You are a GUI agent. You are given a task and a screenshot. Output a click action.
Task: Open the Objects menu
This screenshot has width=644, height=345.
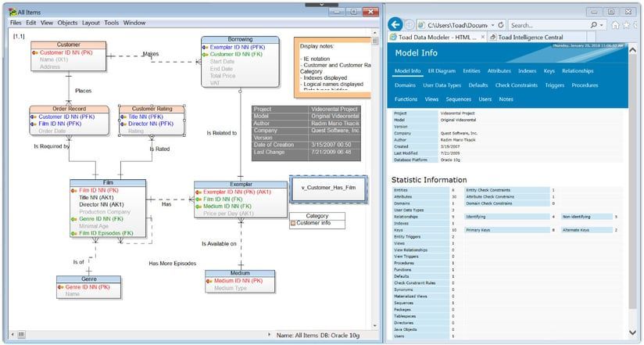coord(67,23)
